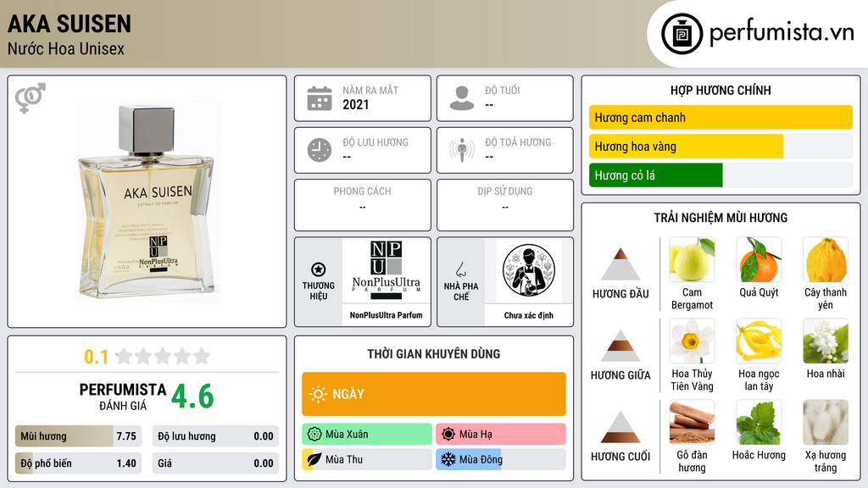Click the five-star rating row
Image resolution: width=868 pixels, height=488 pixels.
(x=163, y=356)
